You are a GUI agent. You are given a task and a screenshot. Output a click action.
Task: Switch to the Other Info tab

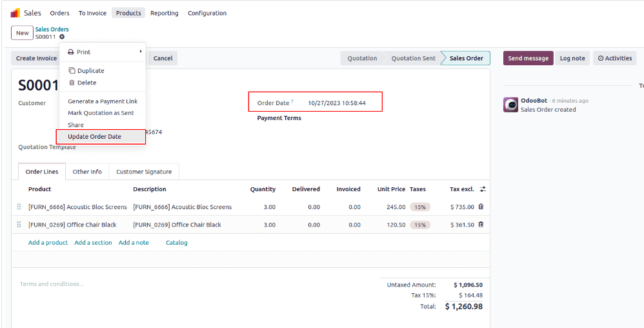pyautogui.click(x=87, y=172)
